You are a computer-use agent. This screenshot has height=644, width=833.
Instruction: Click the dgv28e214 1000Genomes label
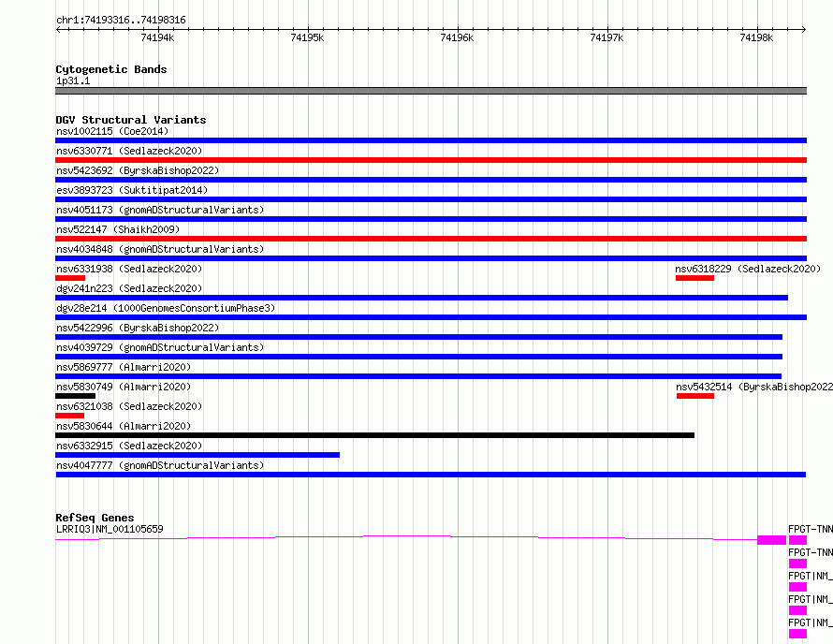166,308
